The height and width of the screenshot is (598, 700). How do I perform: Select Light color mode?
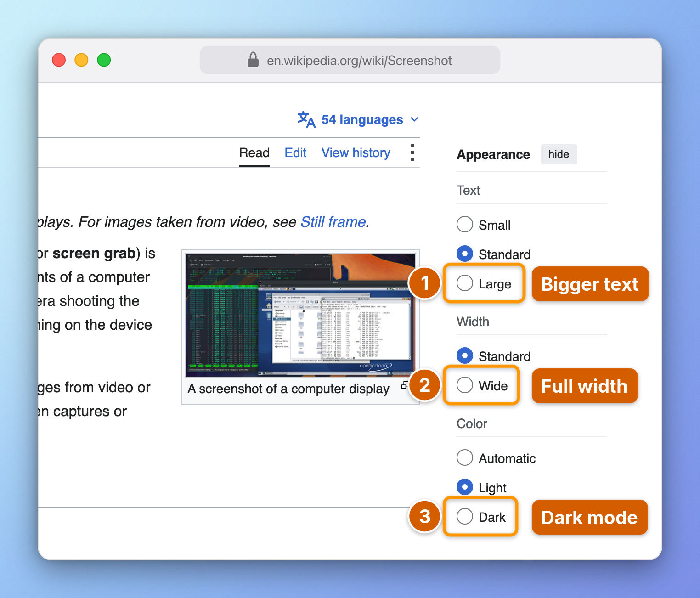pyautogui.click(x=465, y=487)
